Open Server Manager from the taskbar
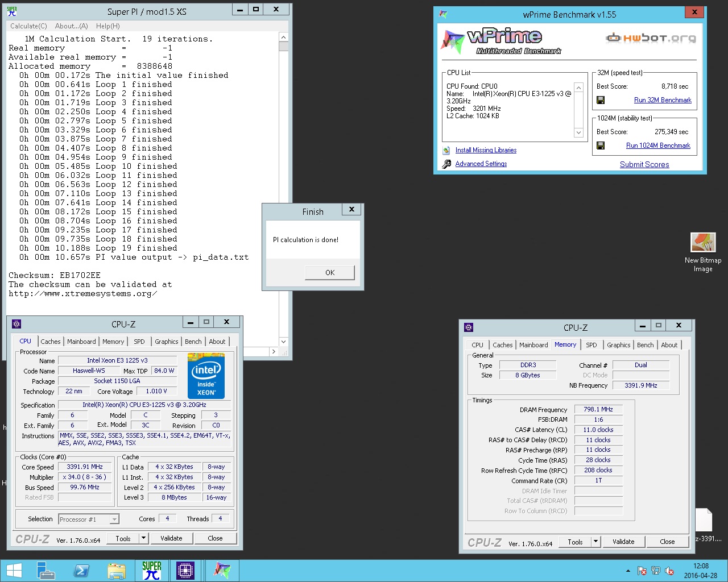The height and width of the screenshot is (582, 728). 45,571
